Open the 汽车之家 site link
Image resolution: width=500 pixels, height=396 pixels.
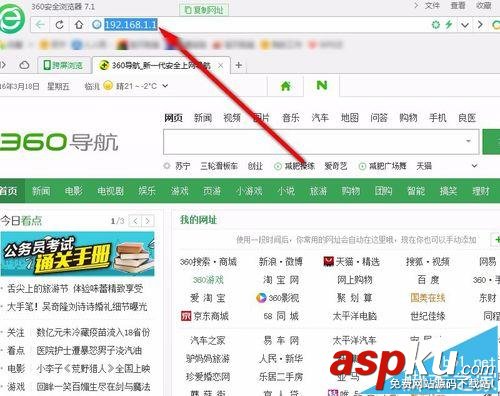(x=208, y=340)
